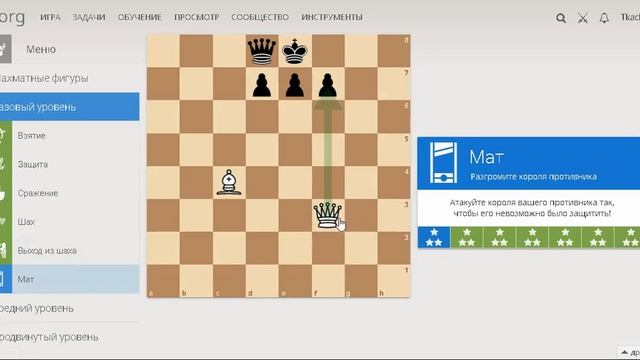This screenshot has height=360, width=640.
Task: Click the black pawn on d7
Action: (x=262, y=85)
